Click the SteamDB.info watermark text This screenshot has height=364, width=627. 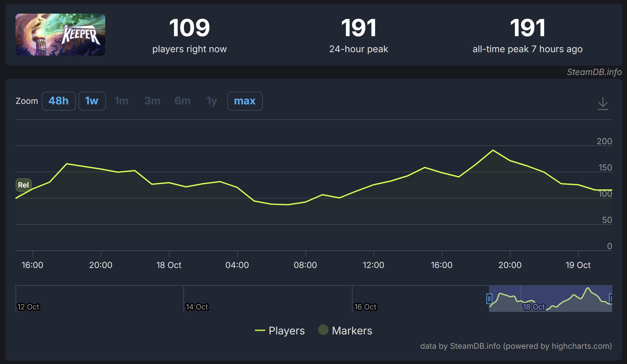point(594,72)
